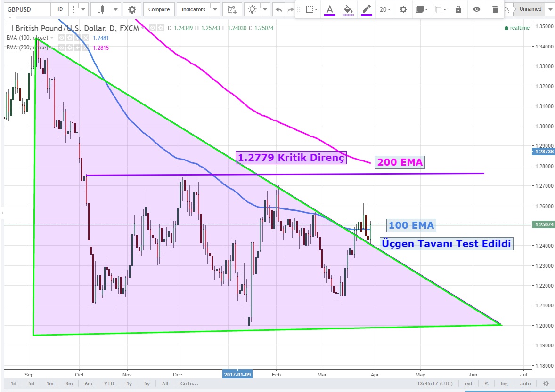Open the Unnamed layout dropdown arrow

point(549,9)
